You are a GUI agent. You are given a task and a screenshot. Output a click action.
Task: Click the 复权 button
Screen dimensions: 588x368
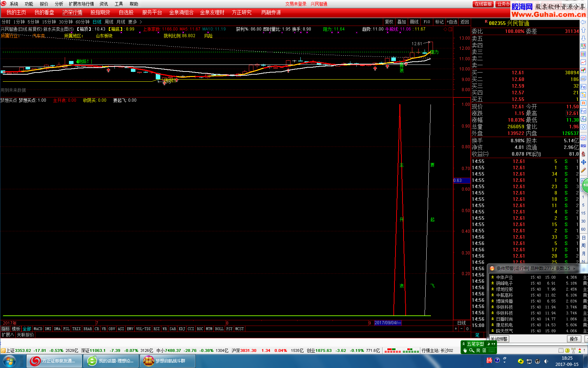[x=389, y=22]
